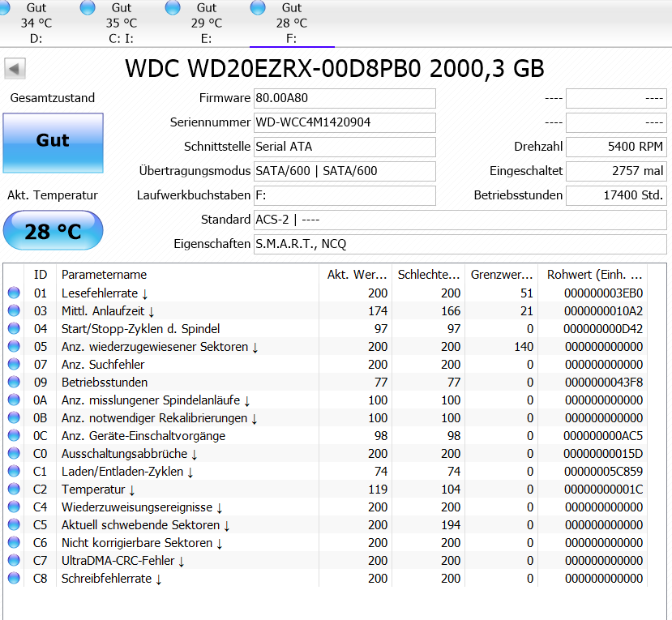Click the Grenzwer... column header
Viewport: 672px width, 620px height.
[502, 275]
